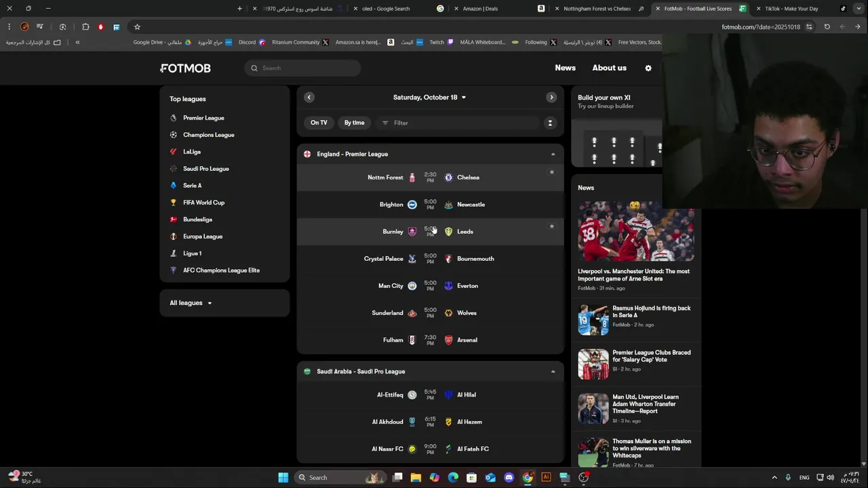Click the FotMob logo
868x488 pixels.
(186, 68)
